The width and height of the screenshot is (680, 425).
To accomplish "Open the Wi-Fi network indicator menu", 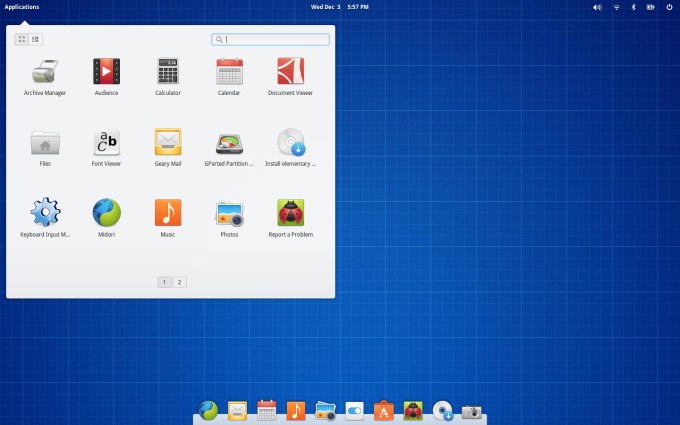I will point(616,7).
